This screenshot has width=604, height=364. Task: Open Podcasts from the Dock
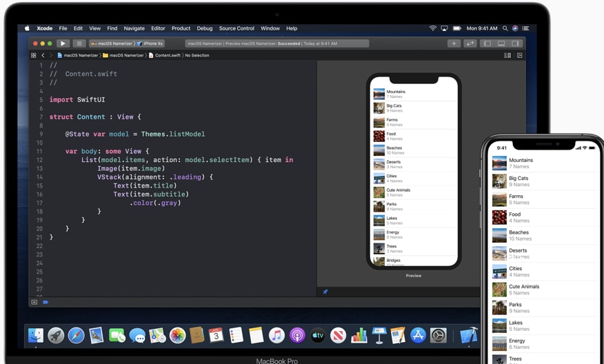(x=297, y=336)
